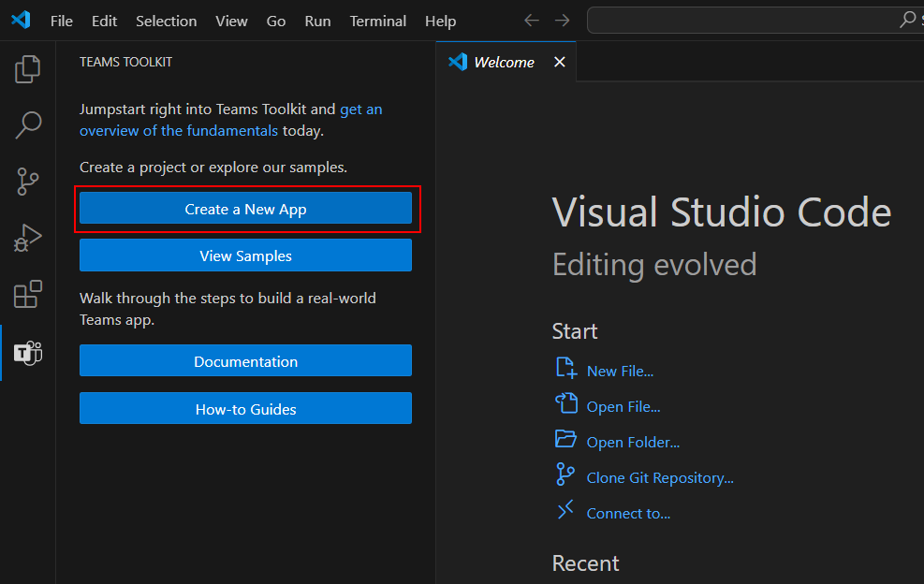Image resolution: width=924 pixels, height=584 pixels.
Task: Click the forward navigation arrow
Action: (x=561, y=20)
